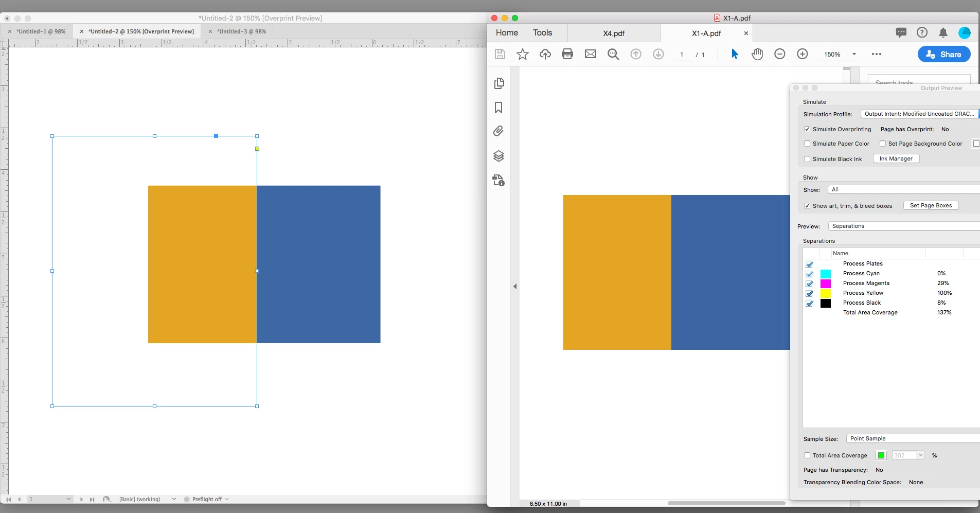Bookmark the file with the star icon
This screenshot has width=980, height=513.
[523, 54]
